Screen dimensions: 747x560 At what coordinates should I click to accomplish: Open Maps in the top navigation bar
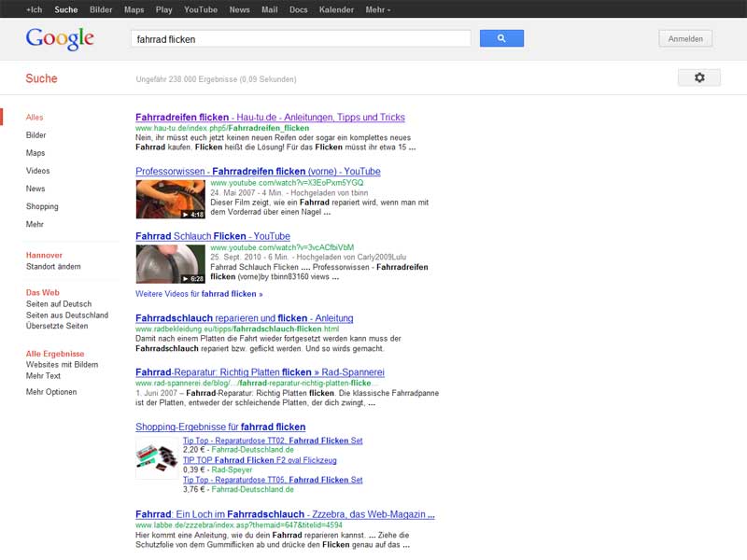click(134, 9)
